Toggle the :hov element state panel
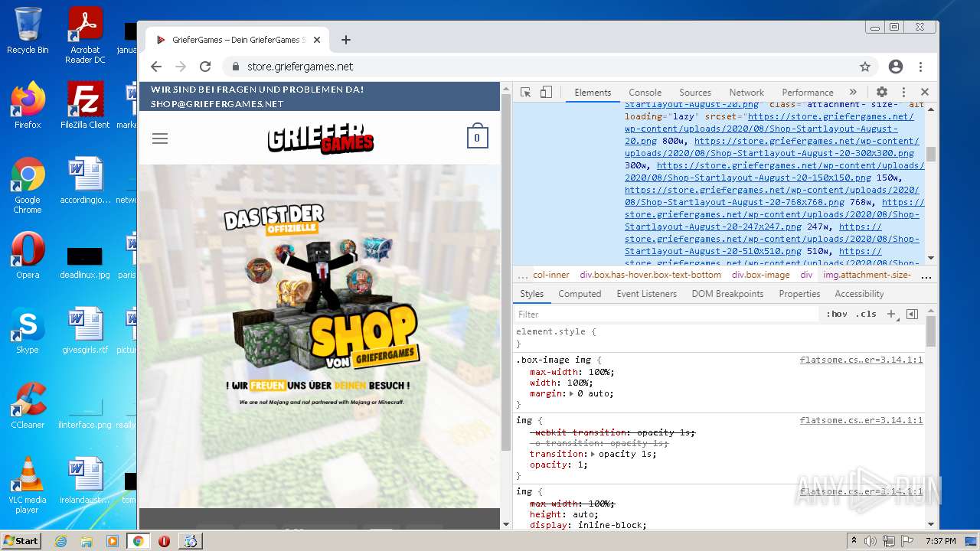Screen dimensions: 980x551 coord(837,315)
